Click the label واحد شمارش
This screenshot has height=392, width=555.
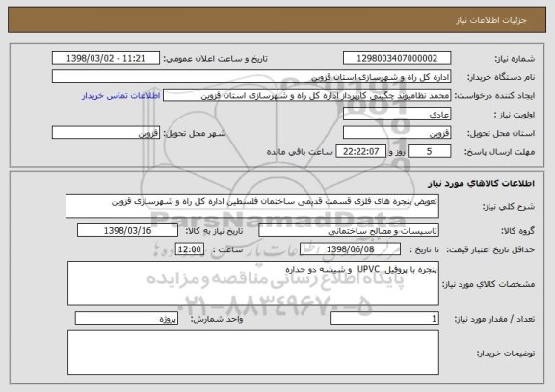point(217,319)
